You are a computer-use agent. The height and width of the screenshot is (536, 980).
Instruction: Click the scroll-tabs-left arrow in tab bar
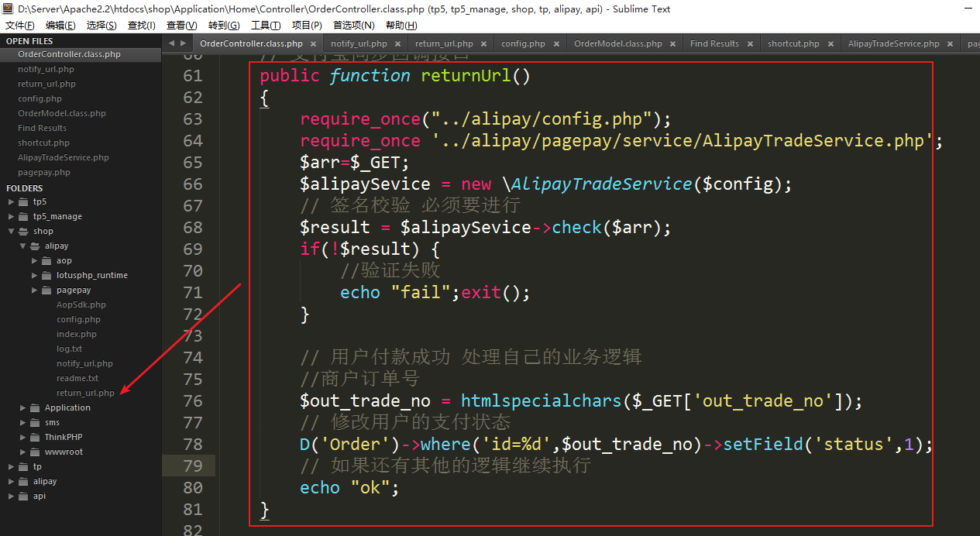[x=172, y=43]
